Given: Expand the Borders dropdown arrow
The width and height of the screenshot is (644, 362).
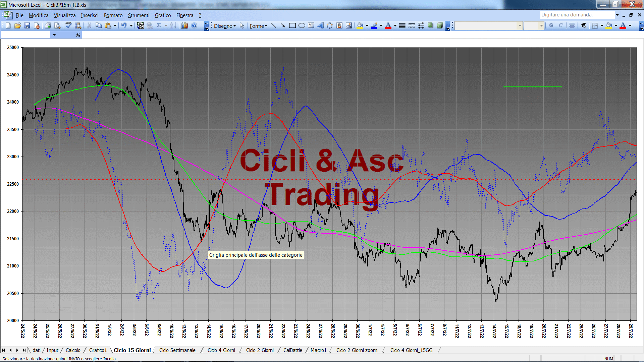Looking at the screenshot, I should pyautogui.click(x=602, y=25).
